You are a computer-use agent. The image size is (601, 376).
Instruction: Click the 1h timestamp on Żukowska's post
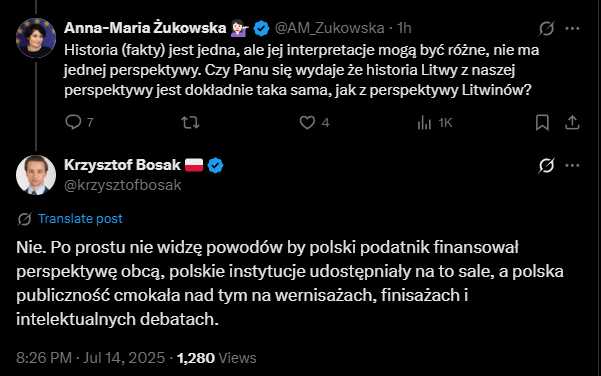pos(404,28)
